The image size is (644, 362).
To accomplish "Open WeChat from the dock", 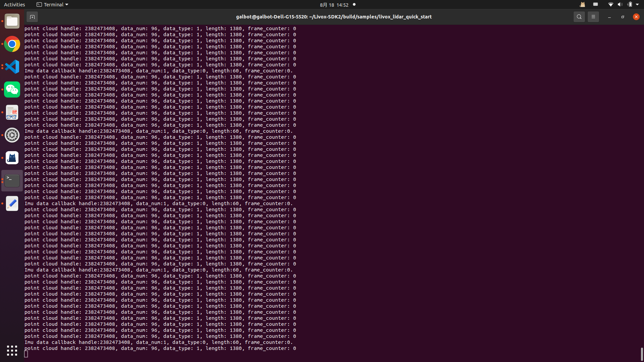I will (x=12, y=89).
